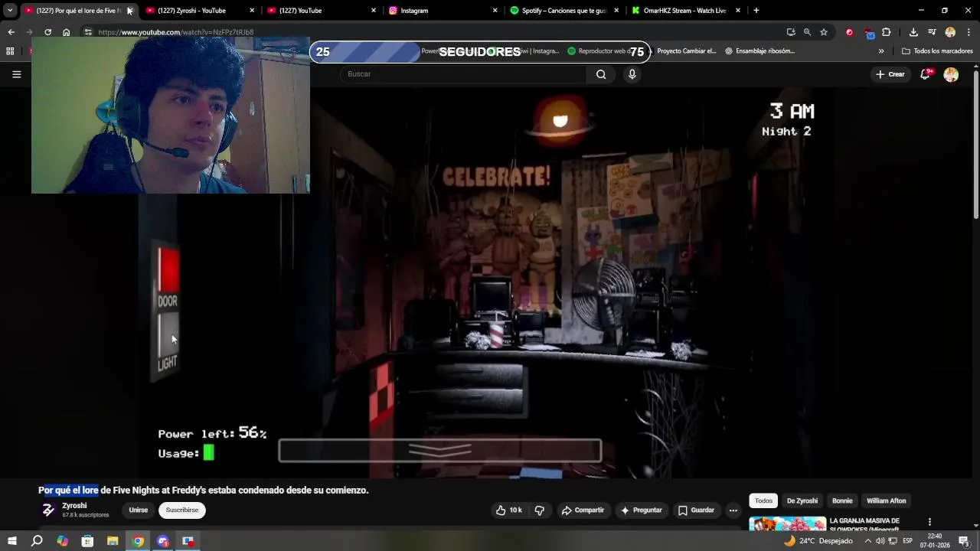Go back with the browser back arrow

(11, 32)
